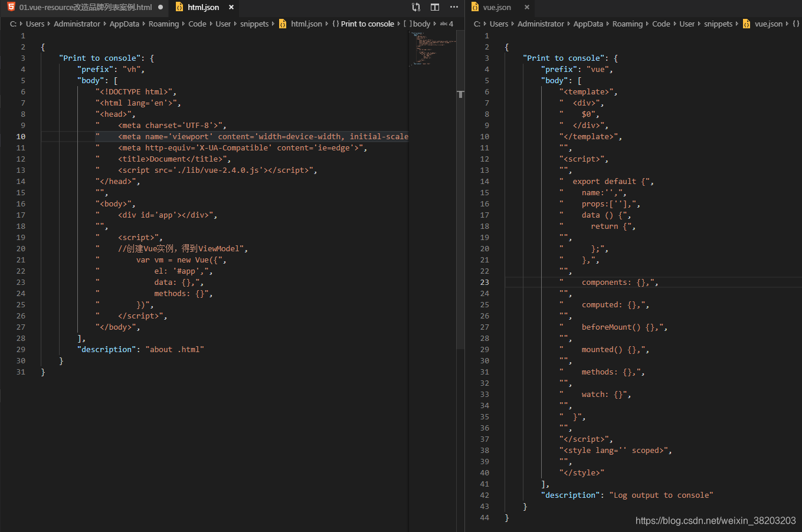The image size is (802, 532).
Task: Close the html.json tab
Action: click(231, 7)
